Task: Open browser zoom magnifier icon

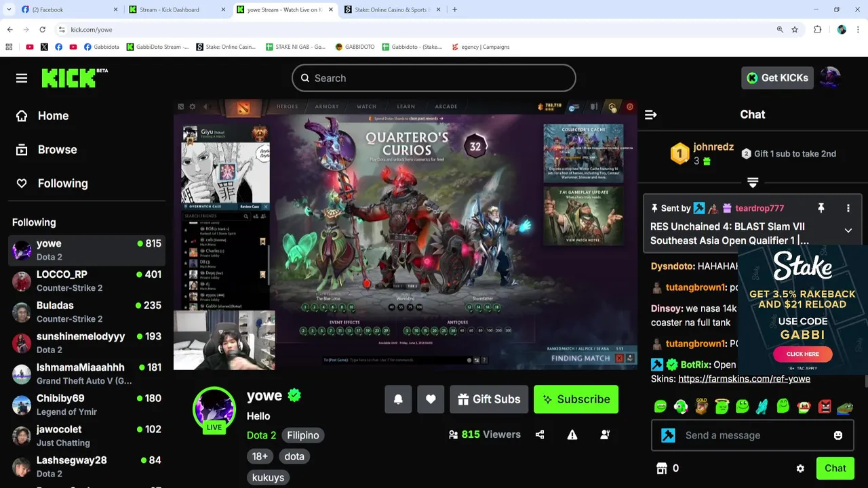Action: click(780, 30)
